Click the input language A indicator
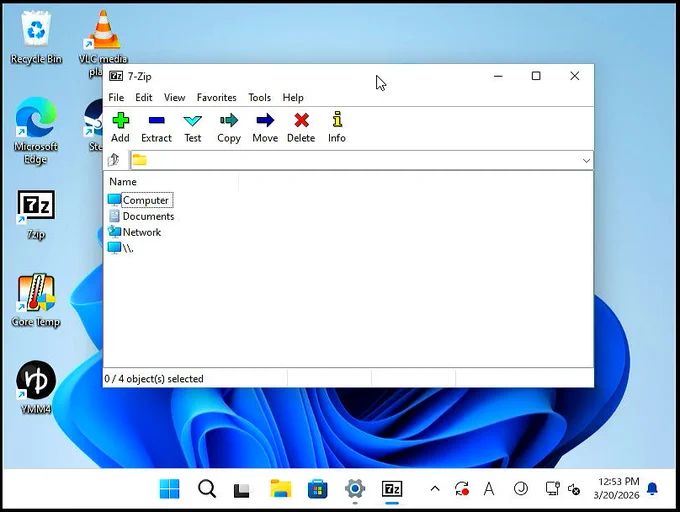 [x=489, y=489]
